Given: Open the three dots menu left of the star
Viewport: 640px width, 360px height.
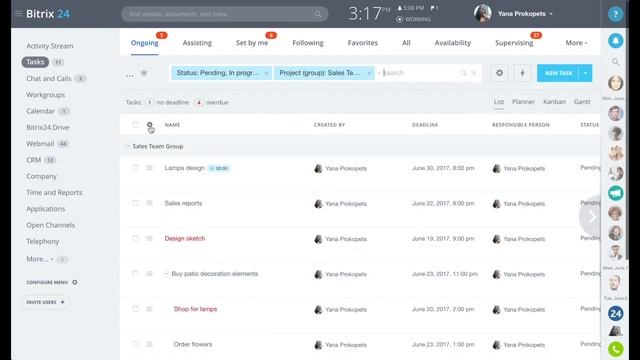Looking at the screenshot, I should pyautogui.click(x=129, y=75).
